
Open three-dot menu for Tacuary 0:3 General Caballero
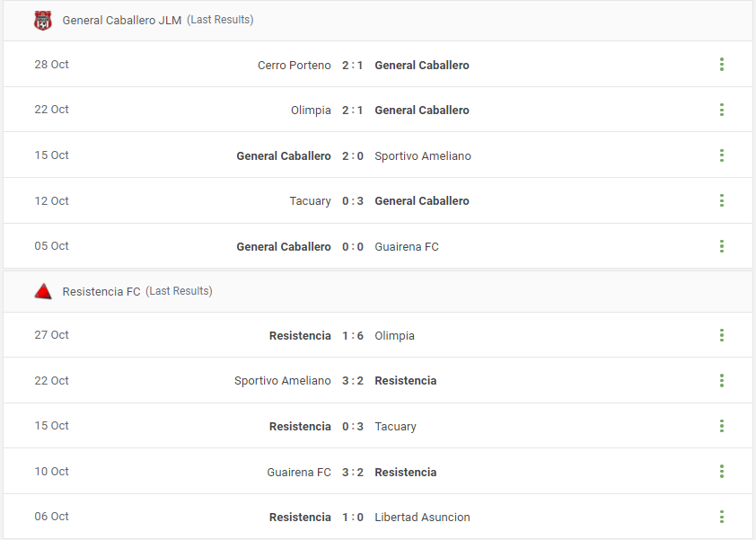pos(721,200)
